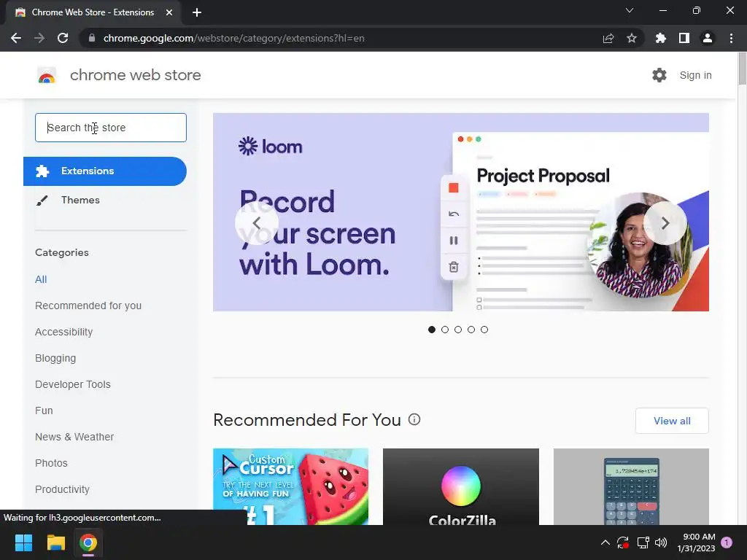Go back using the browser back arrow

pos(16,38)
